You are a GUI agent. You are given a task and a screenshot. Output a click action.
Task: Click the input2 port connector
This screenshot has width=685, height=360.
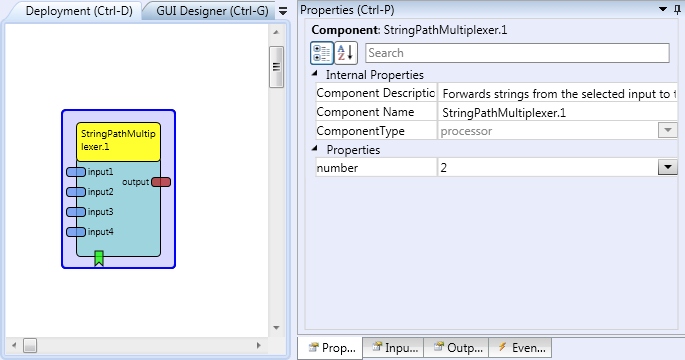click(x=76, y=192)
